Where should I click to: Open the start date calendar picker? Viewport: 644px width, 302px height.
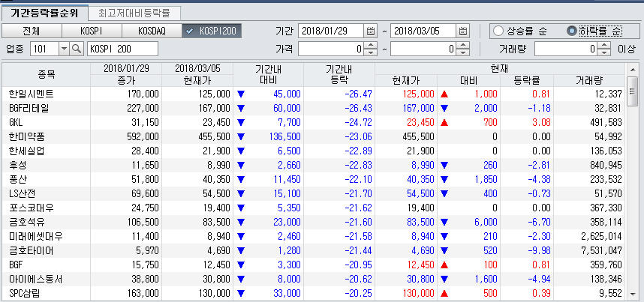pyautogui.click(x=371, y=31)
